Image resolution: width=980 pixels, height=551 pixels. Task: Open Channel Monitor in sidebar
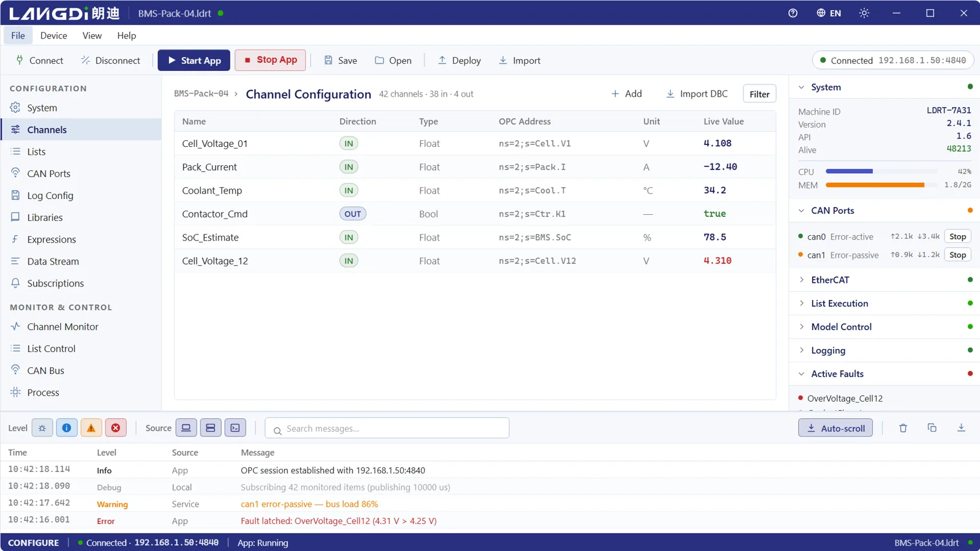pos(81,327)
